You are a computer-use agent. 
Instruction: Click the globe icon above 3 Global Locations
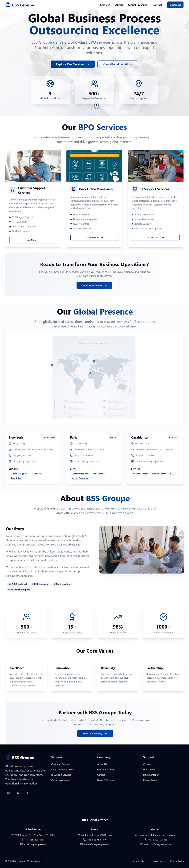[50, 84]
